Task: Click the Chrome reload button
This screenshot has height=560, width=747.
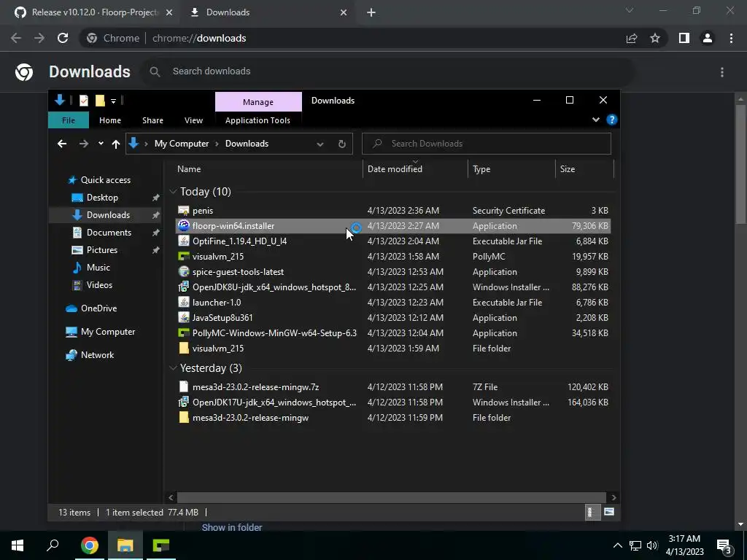Action: (63, 38)
